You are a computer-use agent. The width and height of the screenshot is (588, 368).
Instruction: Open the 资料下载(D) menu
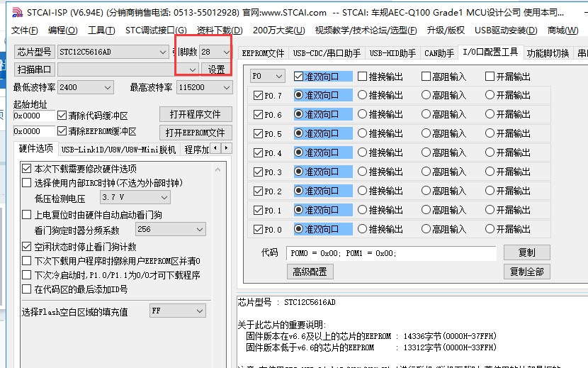coord(220,30)
